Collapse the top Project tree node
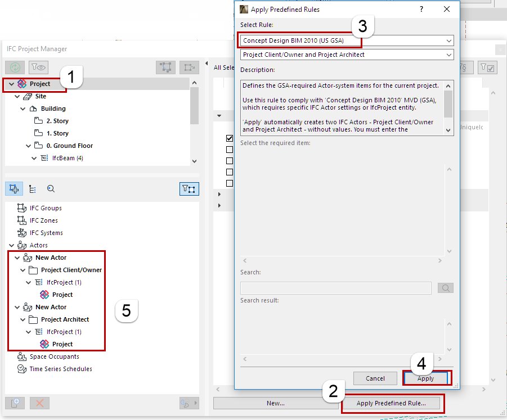 pyautogui.click(x=12, y=84)
